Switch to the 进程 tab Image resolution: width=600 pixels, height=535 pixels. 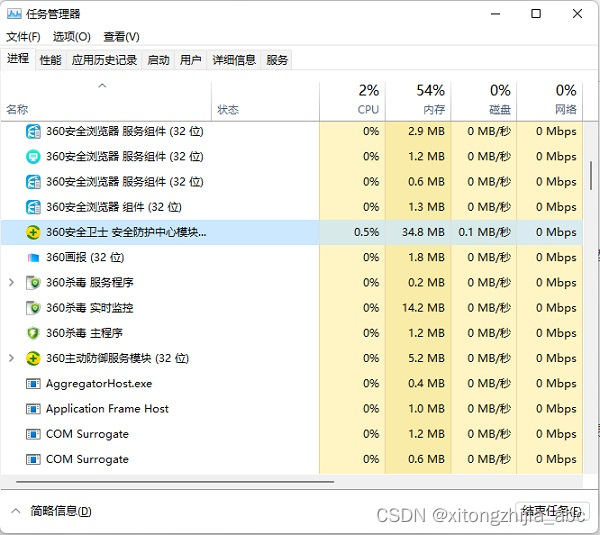coord(18,59)
